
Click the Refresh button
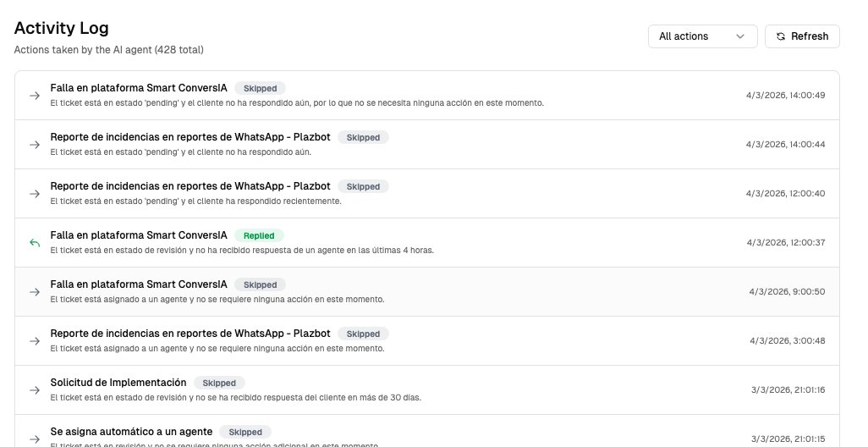coord(802,36)
